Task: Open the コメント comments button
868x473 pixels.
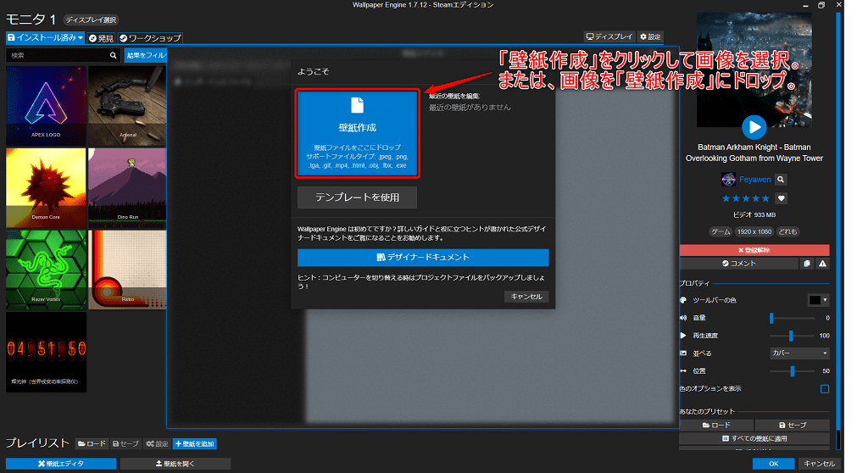Action: [738, 264]
